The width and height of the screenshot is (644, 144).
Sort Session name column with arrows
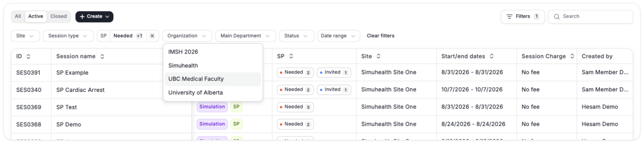[x=102, y=56]
